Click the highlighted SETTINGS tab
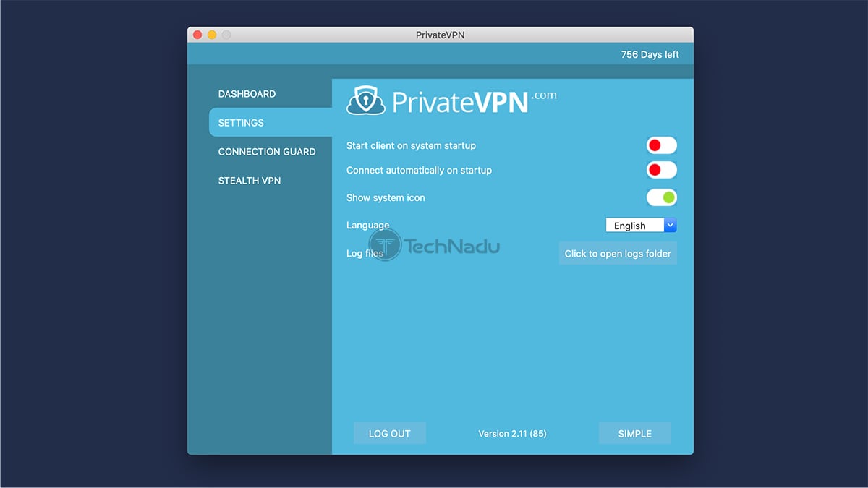This screenshot has height=488, width=868. click(x=241, y=122)
